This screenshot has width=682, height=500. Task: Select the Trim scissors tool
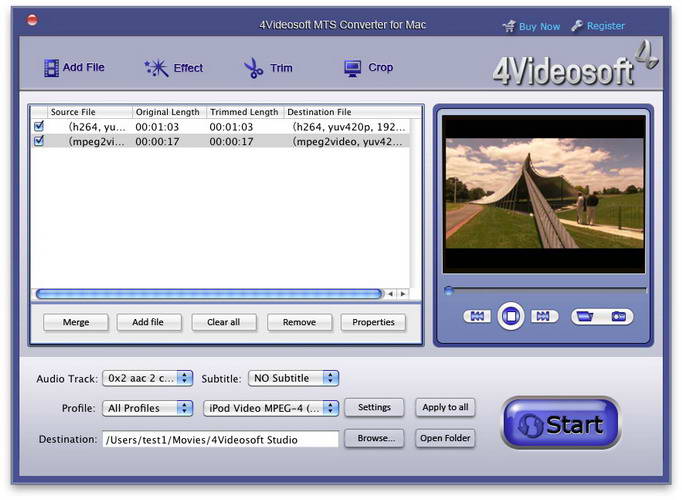coord(267,68)
